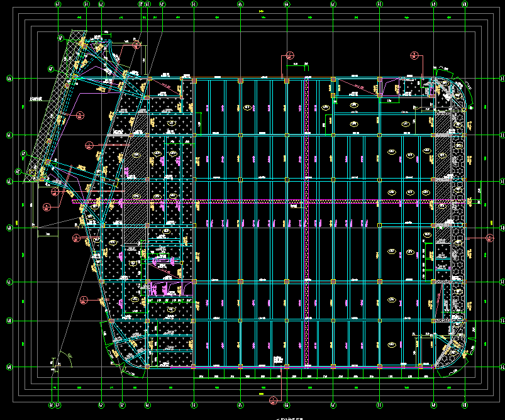Select the lowest grid bubble on the left edge

[x=9, y=367]
